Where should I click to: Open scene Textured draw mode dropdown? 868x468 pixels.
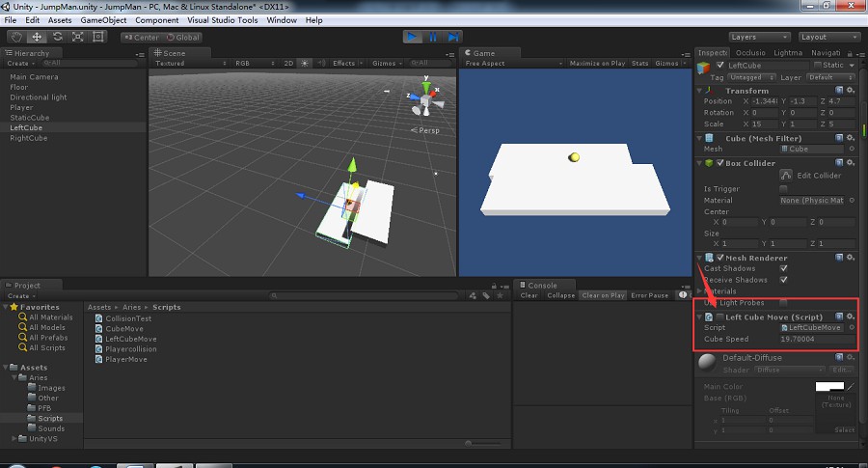tap(190, 63)
